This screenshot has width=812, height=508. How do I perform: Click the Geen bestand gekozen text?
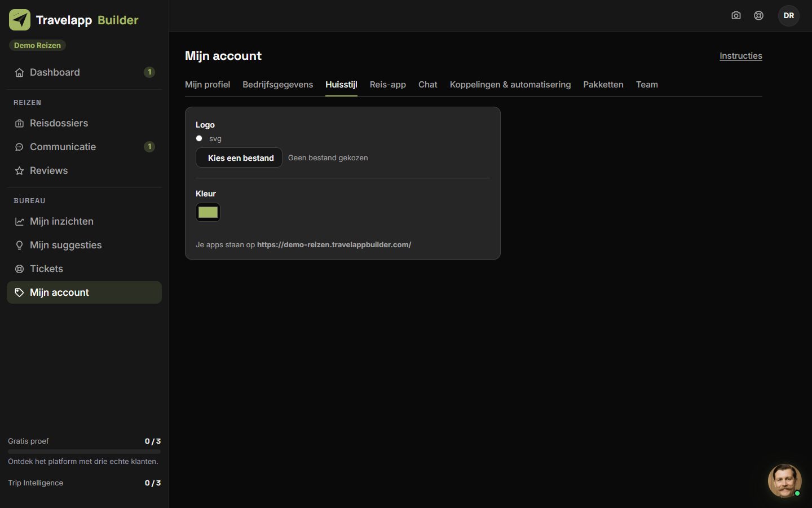[x=328, y=158]
